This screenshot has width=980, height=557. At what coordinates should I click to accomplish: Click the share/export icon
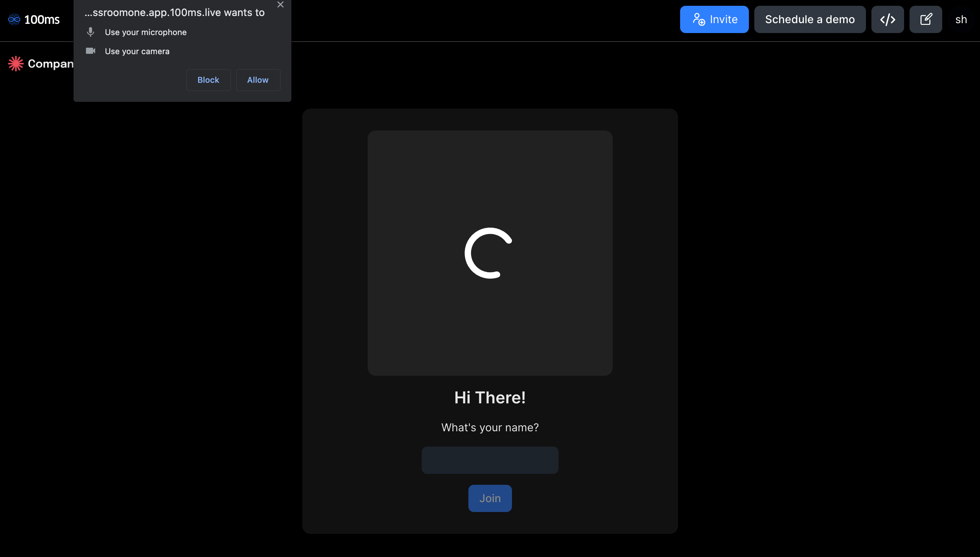click(x=926, y=19)
